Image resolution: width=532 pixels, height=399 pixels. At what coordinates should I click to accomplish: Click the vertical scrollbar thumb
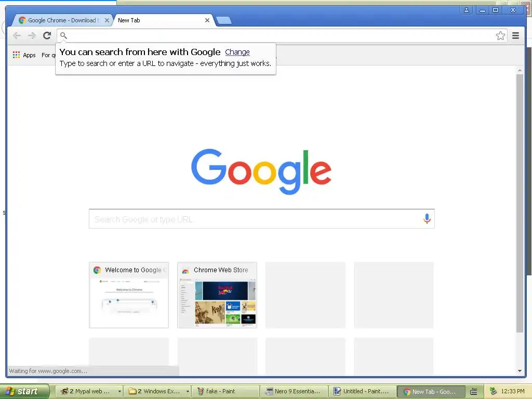tap(520, 203)
